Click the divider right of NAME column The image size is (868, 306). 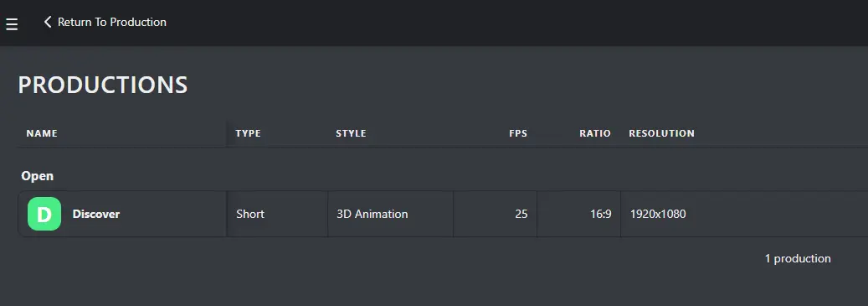pyautogui.click(x=227, y=133)
